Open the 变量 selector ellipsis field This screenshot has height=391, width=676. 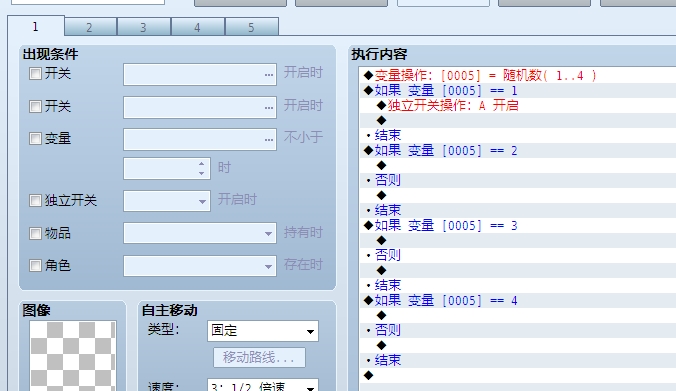tap(200, 139)
